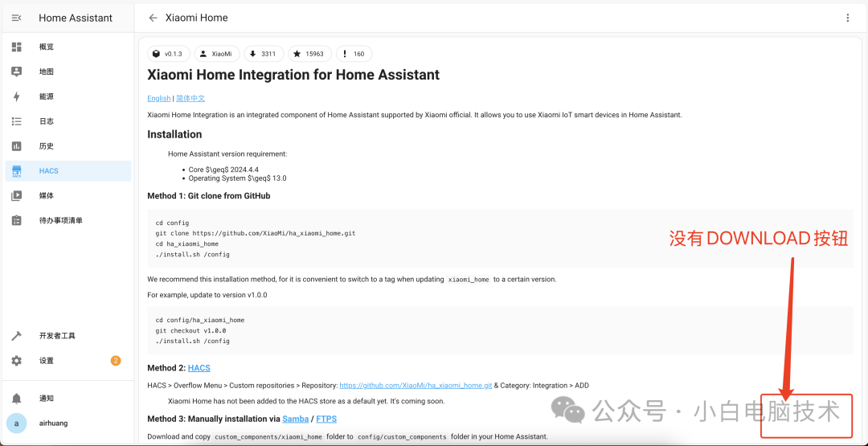Select the HACS store icon
This screenshot has width=868, height=446.
point(17,171)
